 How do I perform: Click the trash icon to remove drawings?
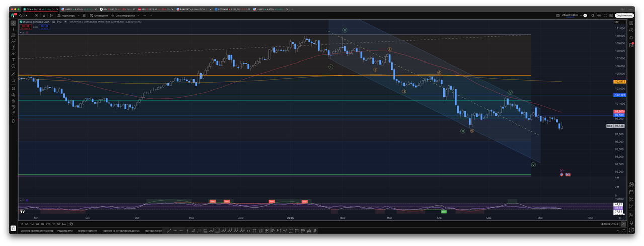click(x=13, y=121)
